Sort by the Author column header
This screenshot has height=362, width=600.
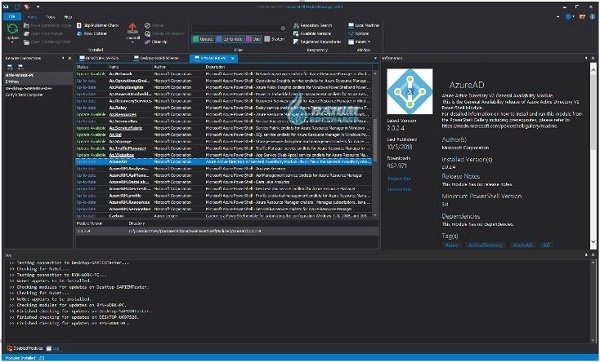click(179, 67)
